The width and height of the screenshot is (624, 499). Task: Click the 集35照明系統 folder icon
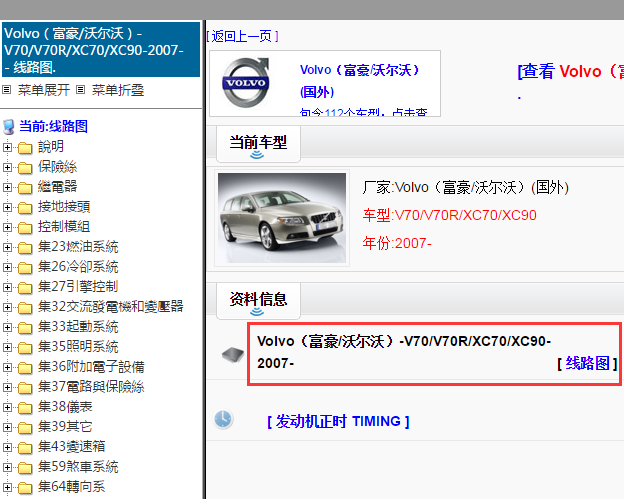coord(25,347)
